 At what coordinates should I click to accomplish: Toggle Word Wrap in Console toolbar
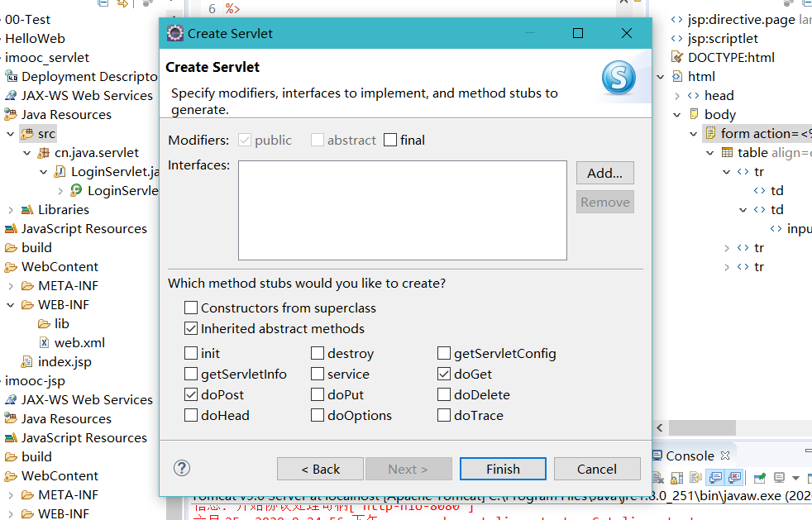696,478
